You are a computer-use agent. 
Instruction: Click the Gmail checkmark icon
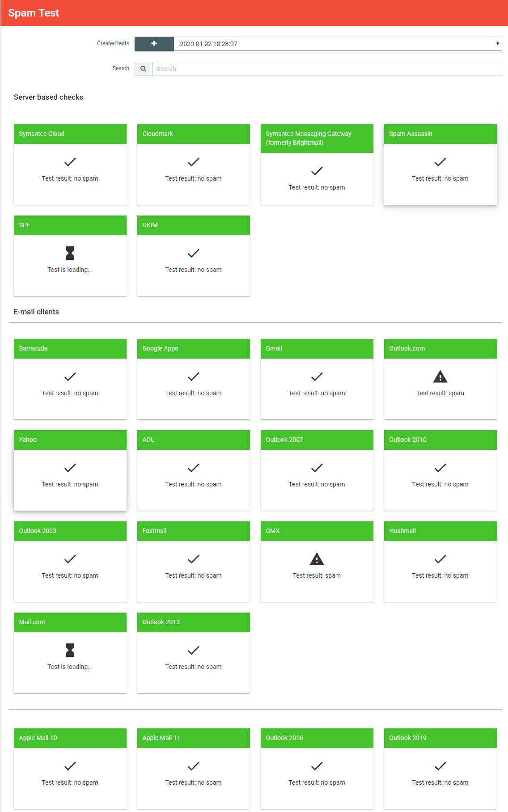click(x=317, y=376)
